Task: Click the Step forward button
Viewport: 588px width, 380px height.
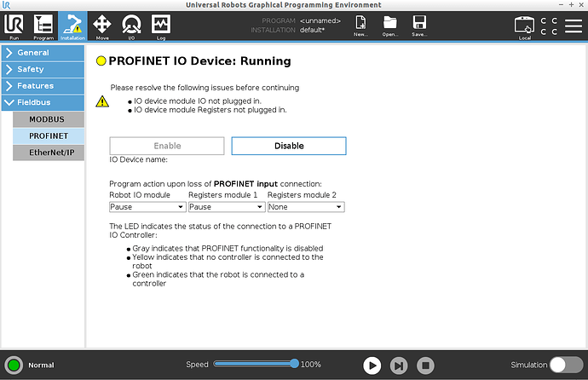Action: (x=399, y=366)
